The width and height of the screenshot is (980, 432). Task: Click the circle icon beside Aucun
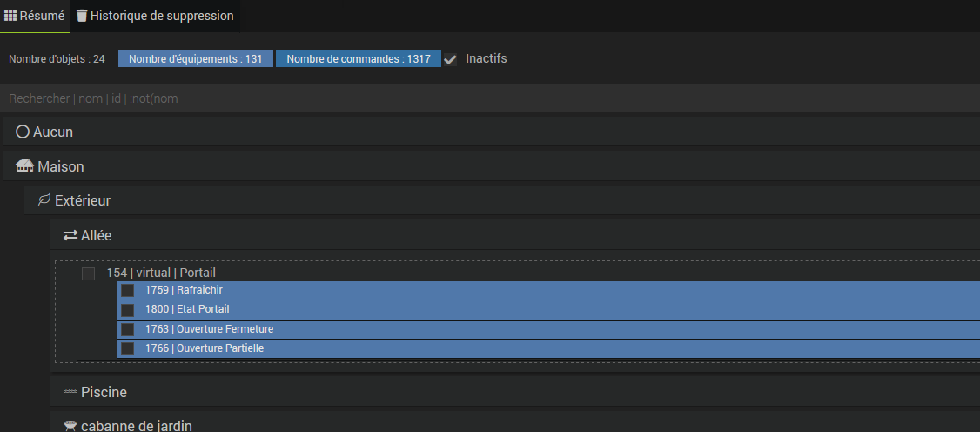click(23, 132)
